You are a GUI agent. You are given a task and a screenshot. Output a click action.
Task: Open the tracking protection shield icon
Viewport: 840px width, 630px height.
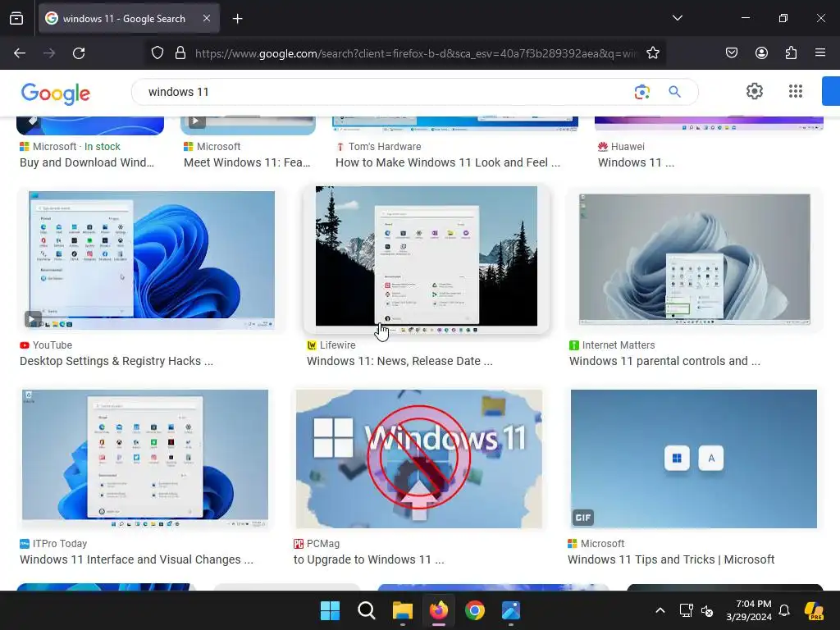coord(157,53)
